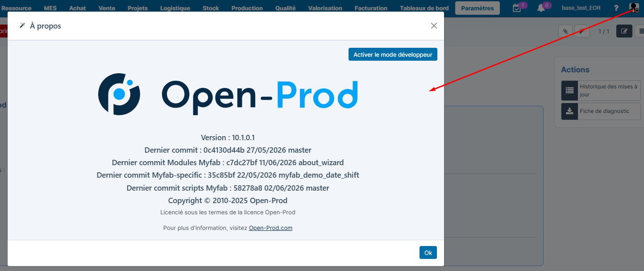Image resolution: width=644 pixels, height=271 pixels.
Task: Open the help question mark icon
Action: (x=616, y=8)
